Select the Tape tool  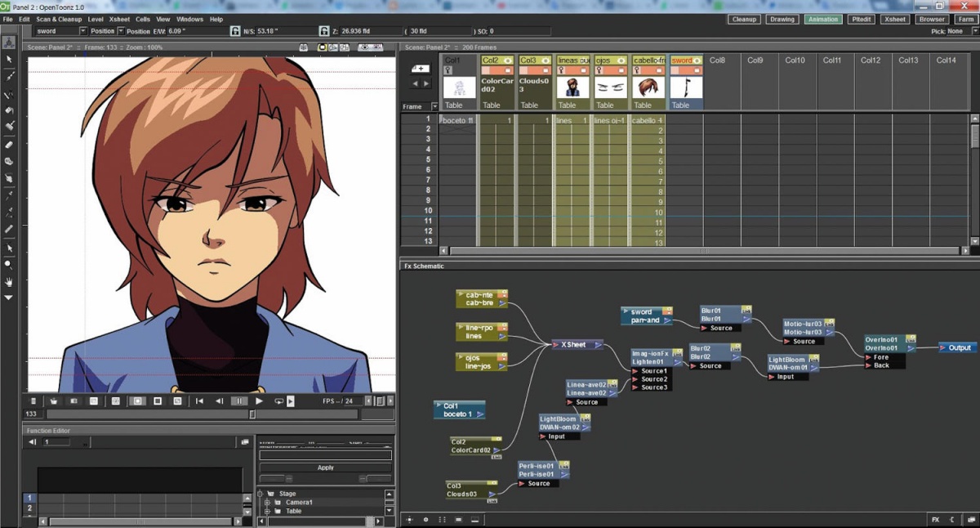(9, 162)
